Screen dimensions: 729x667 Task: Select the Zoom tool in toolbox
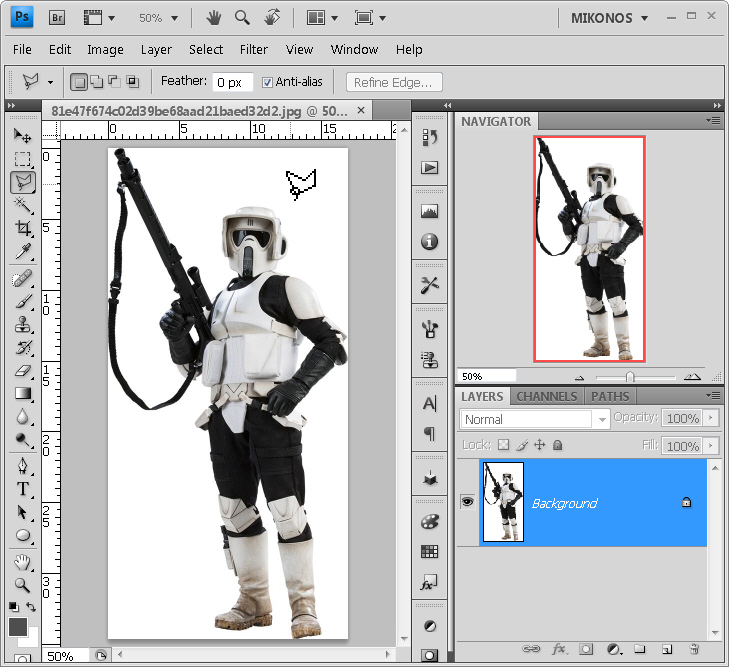pos(22,585)
